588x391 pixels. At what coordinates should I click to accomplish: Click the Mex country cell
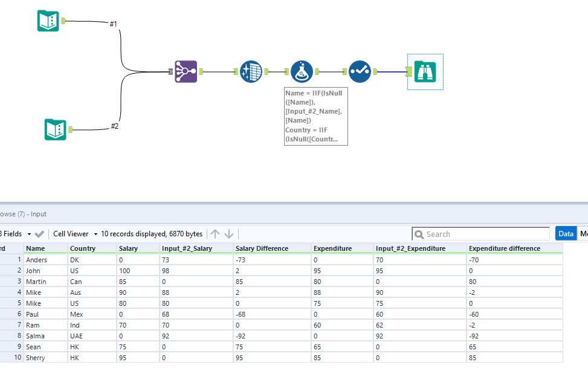pyautogui.click(x=92, y=314)
